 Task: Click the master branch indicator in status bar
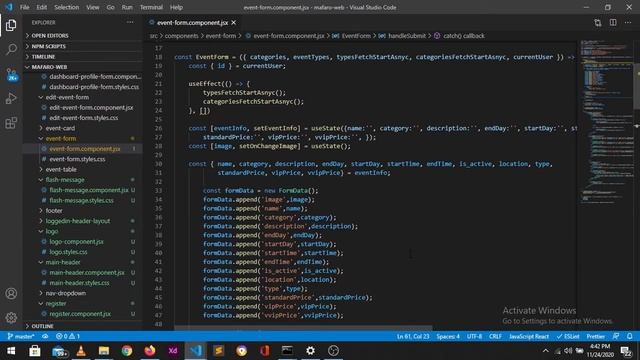point(21,336)
